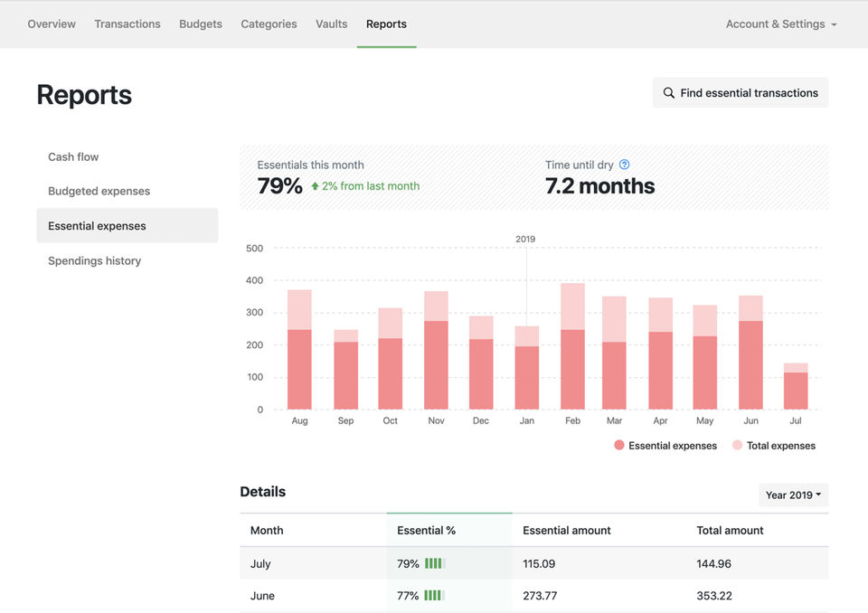Open the Vaults tab
The image size is (868, 613).
(x=332, y=24)
